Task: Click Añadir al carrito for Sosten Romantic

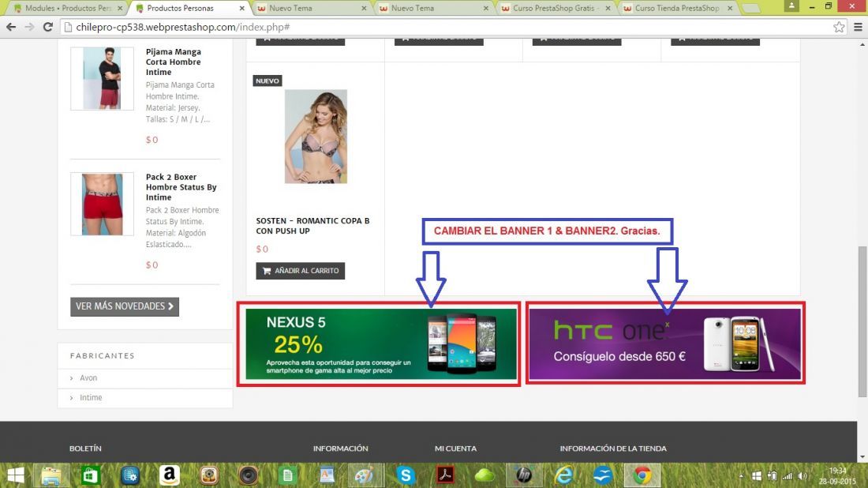Action: 300,271
